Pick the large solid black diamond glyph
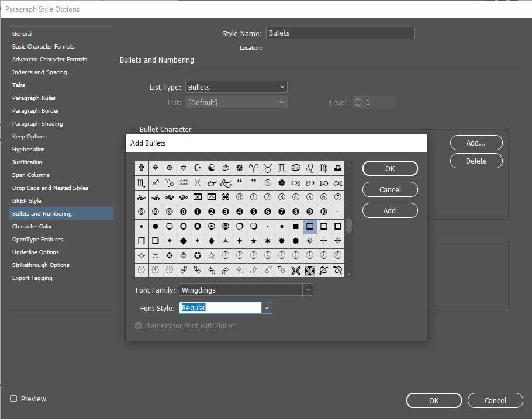532x419 pixels. click(184, 241)
